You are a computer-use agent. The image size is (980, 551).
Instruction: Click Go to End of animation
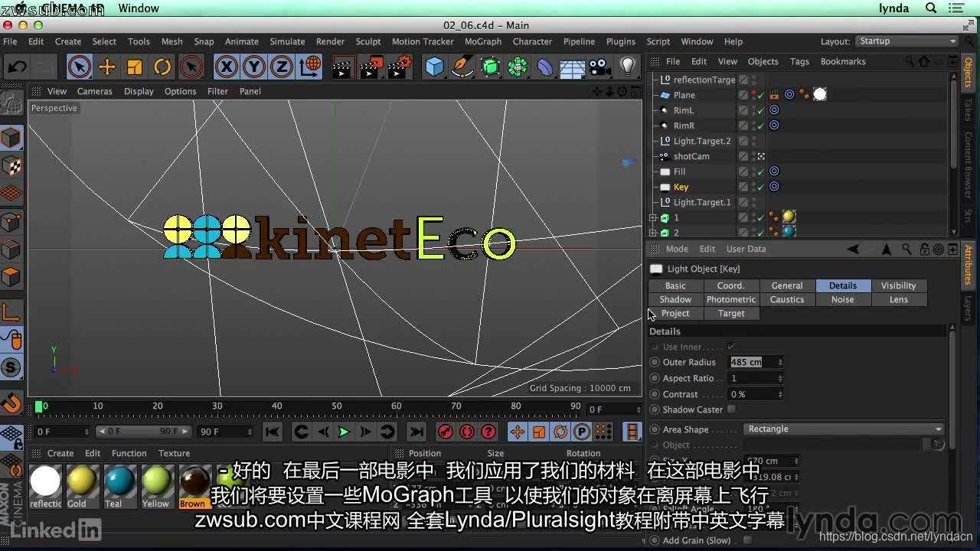pos(416,432)
